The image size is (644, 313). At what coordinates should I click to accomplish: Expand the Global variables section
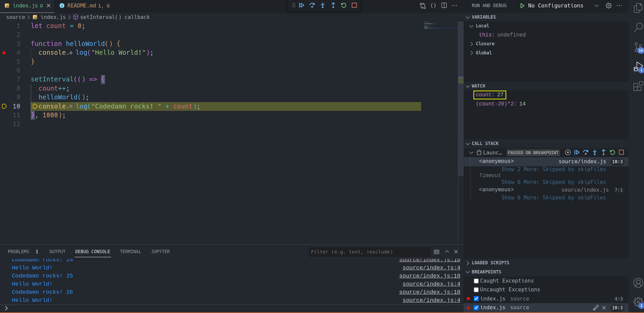(472, 53)
